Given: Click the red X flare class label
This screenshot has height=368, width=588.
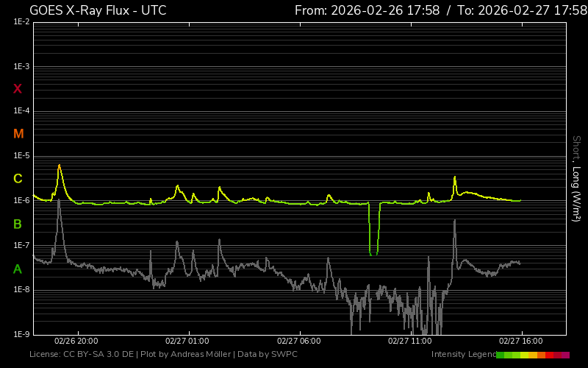Looking at the screenshot, I should (x=18, y=89).
